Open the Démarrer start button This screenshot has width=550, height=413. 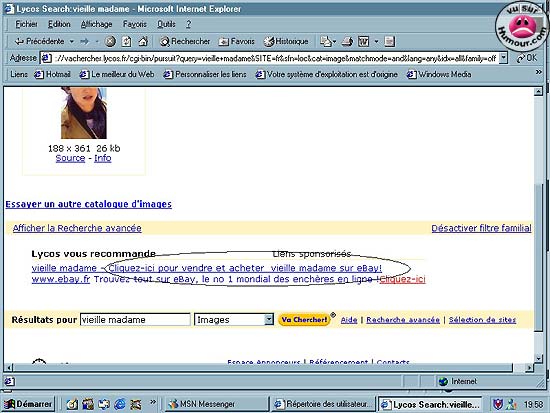28,404
